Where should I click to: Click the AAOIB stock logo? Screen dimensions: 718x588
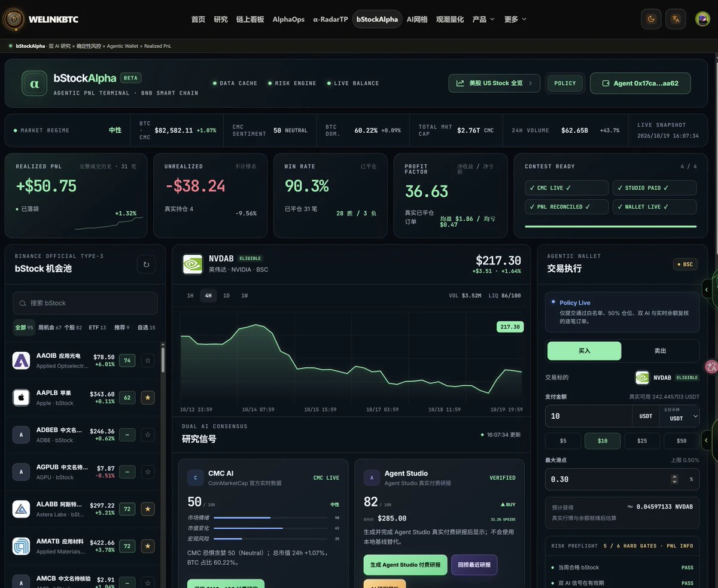click(x=22, y=360)
